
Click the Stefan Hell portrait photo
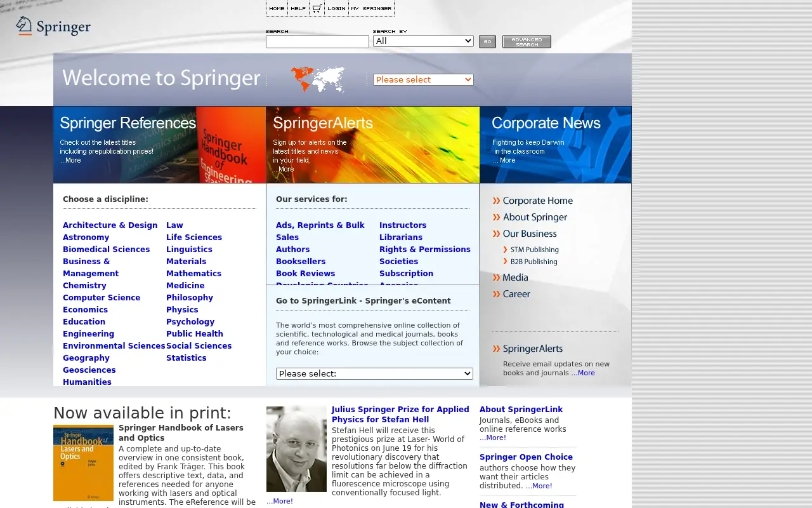click(x=296, y=449)
